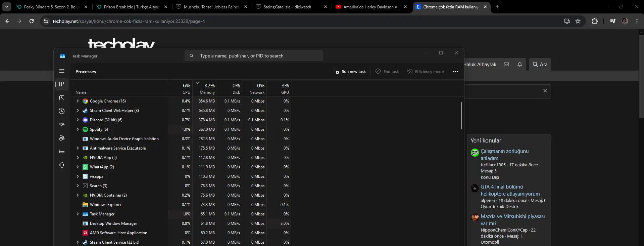
Task: Open Details page icon in sidebar
Action: 62,152
